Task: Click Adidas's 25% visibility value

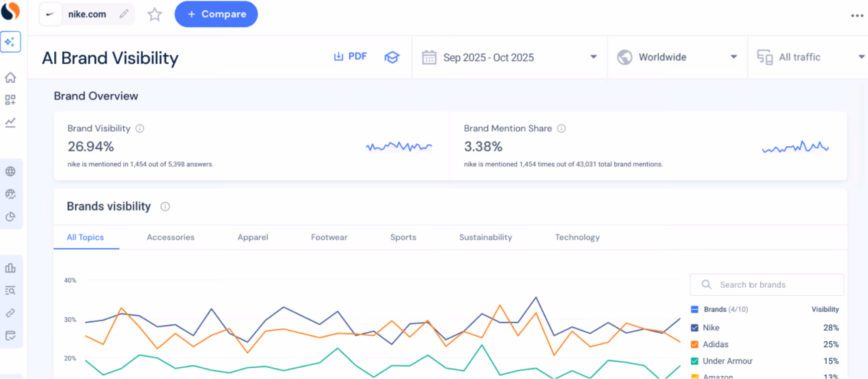Action: pyautogui.click(x=831, y=345)
